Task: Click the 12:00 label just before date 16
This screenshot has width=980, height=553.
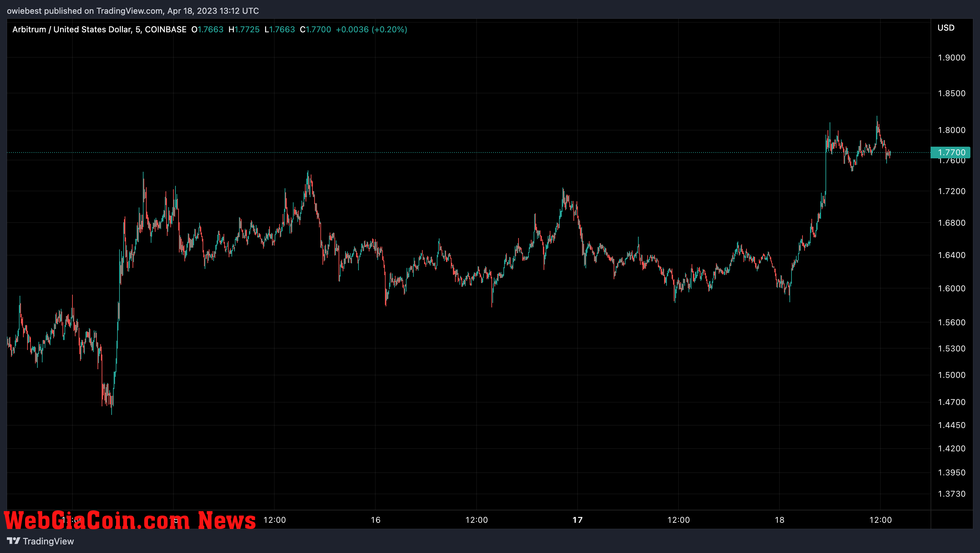Action: point(275,520)
